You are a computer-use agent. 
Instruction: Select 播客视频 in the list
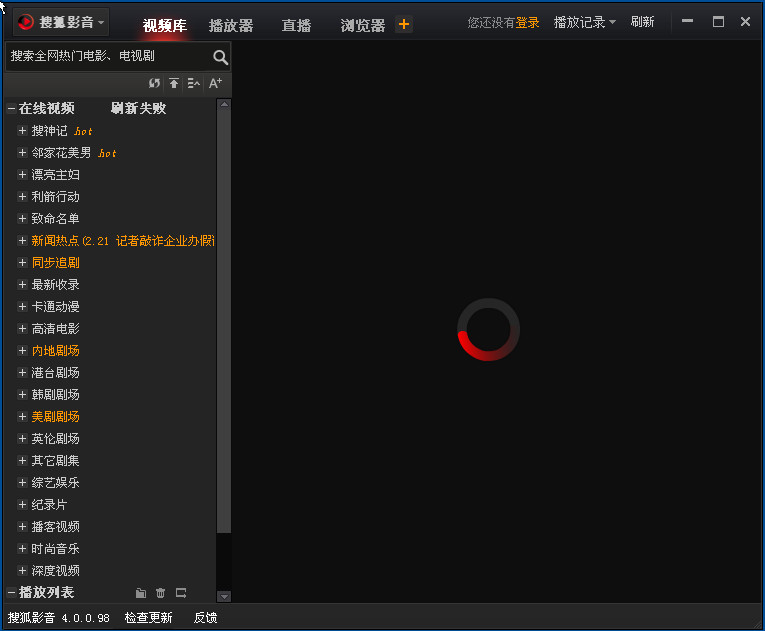(x=55, y=526)
